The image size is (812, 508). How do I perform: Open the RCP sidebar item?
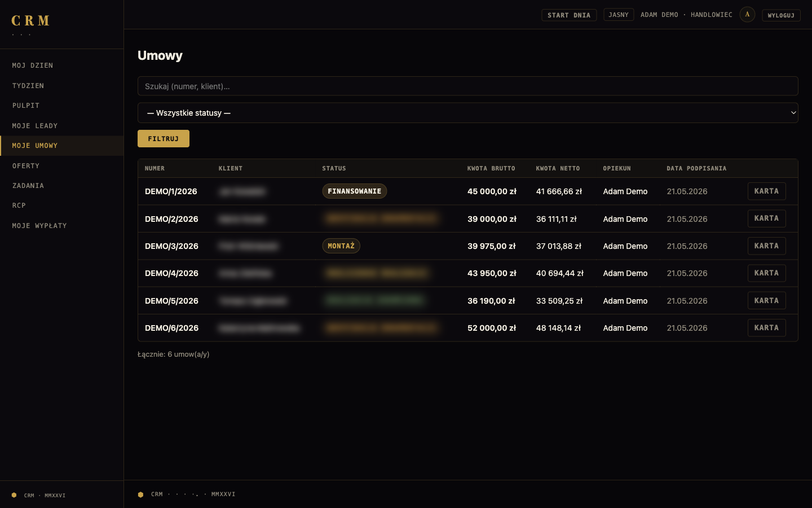pyautogui.click(x=19, y=205)
